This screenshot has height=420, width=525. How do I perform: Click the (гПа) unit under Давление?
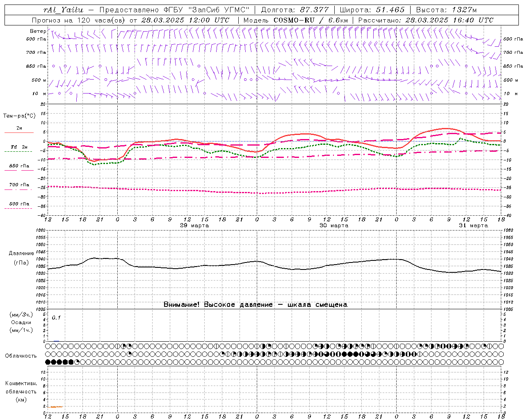tap(21, 263)
